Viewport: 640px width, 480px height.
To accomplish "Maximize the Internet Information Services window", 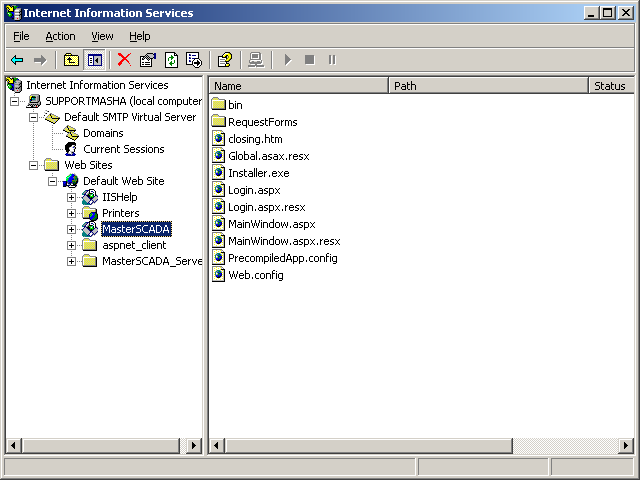I will click(x=608, y=13).
